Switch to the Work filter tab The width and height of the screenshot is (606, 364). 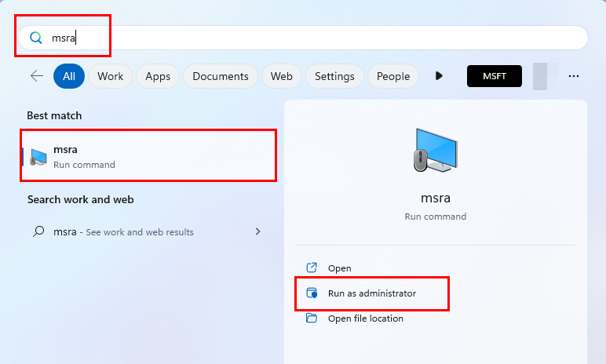pos(111,76)
